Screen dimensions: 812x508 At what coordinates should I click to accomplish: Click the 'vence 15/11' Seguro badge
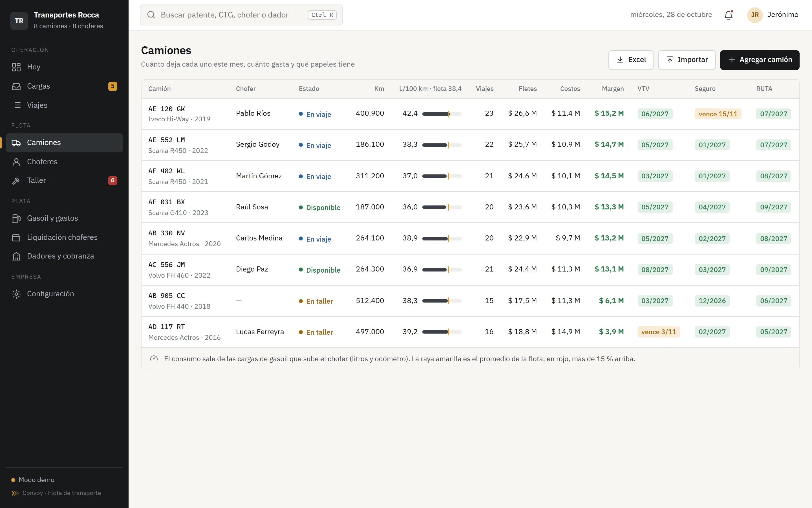718,114
